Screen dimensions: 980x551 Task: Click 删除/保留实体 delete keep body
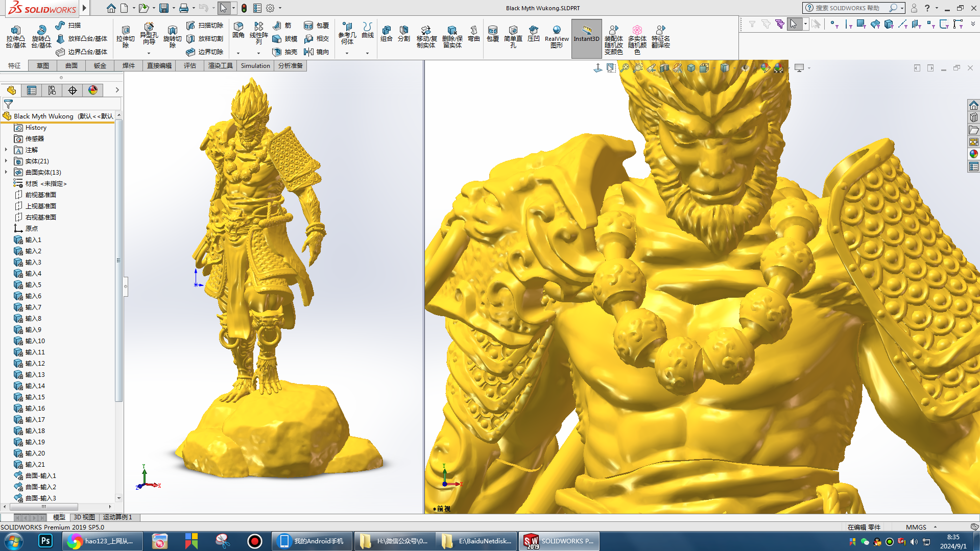point(452,37)
